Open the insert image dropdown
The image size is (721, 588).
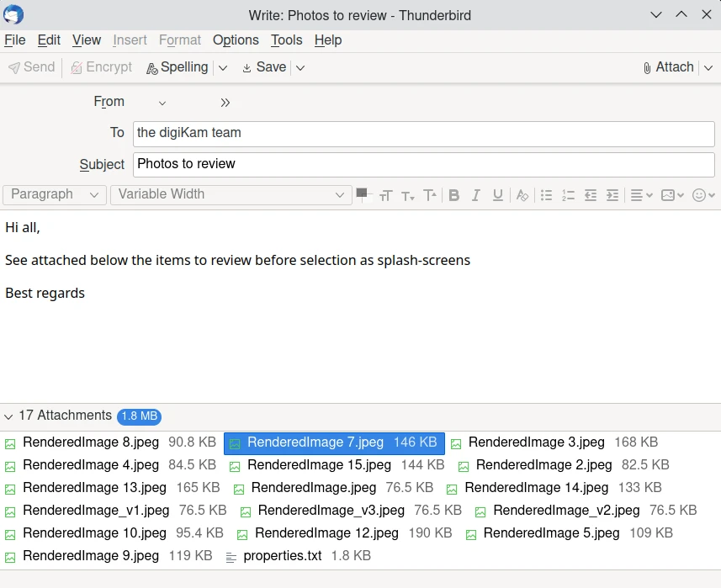672,195
